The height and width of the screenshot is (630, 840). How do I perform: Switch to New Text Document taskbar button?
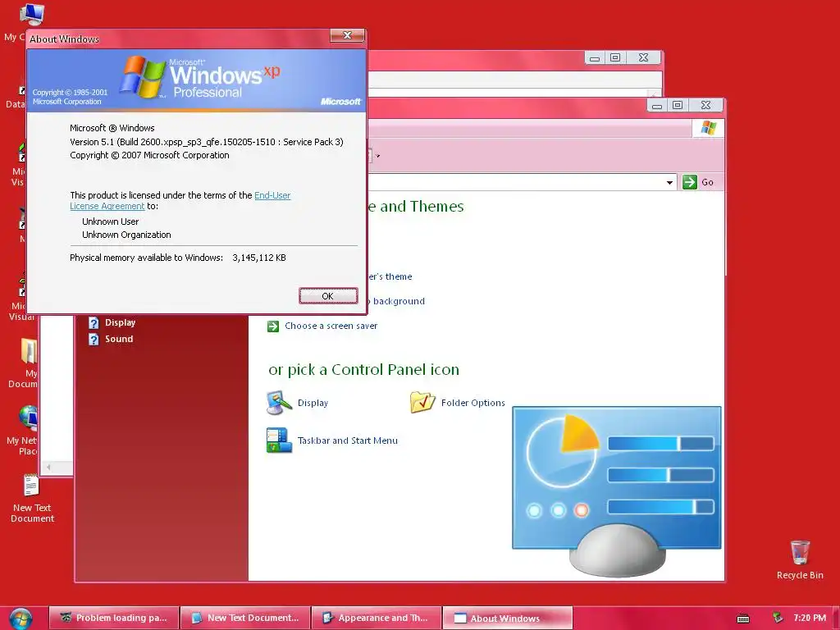245,618
